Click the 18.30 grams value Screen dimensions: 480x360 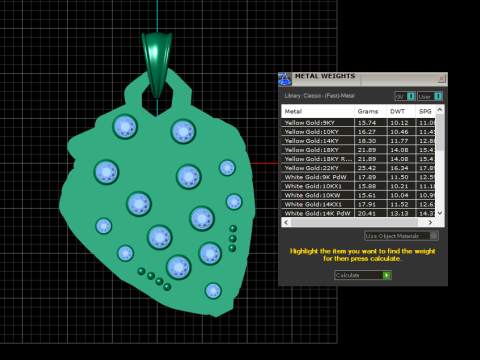367,141
